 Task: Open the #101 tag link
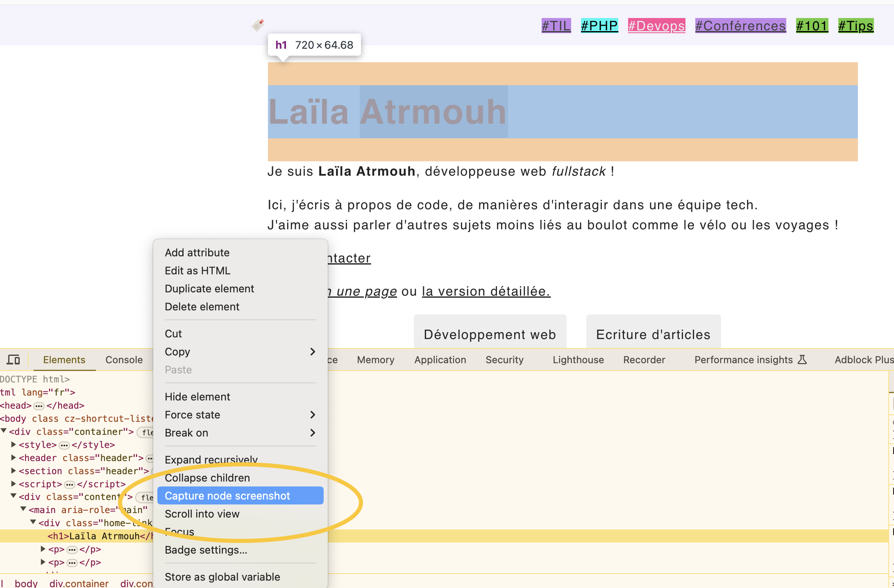coord(812,25)
